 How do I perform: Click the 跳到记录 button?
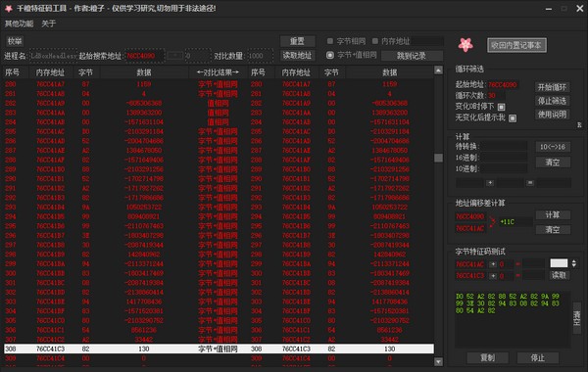click(412, 56)
